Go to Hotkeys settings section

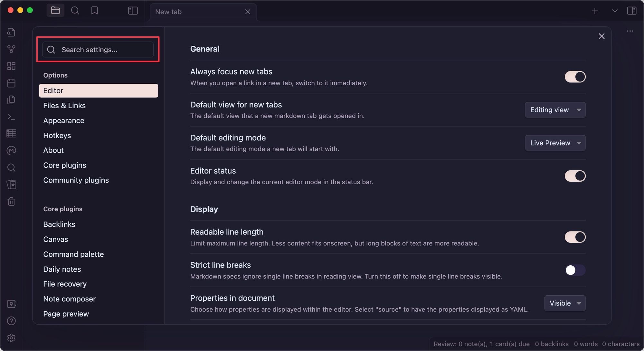pyautogui.click(x=57, y=136)
